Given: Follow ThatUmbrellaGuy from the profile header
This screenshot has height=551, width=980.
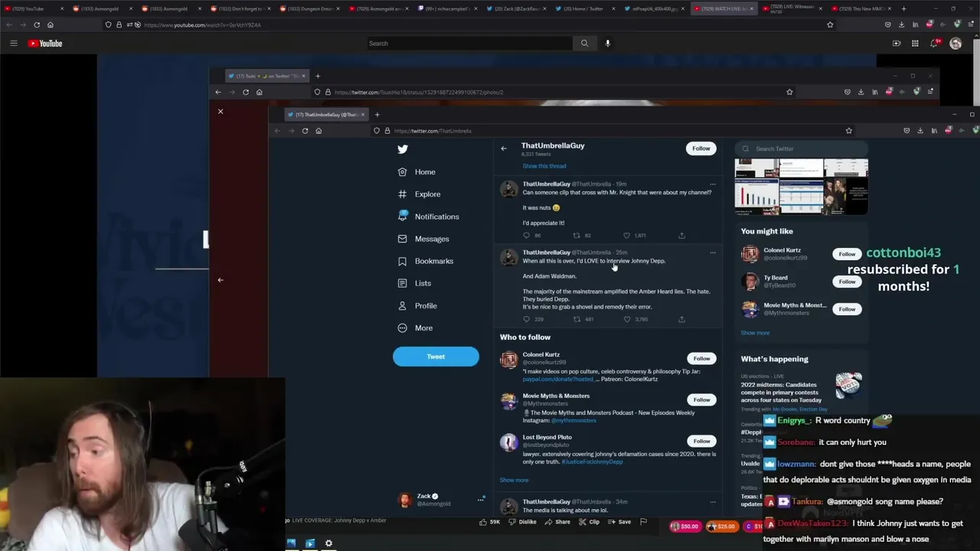Looking at the screenshot, I should coord(701,148).
